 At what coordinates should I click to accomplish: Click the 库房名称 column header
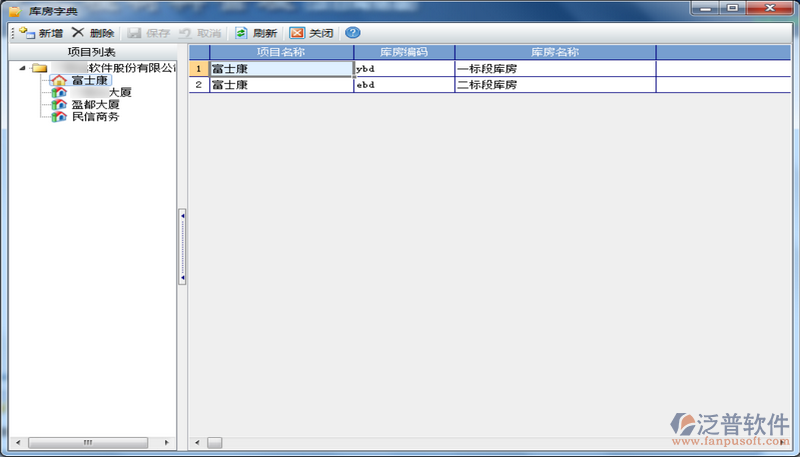pos(555,52)
